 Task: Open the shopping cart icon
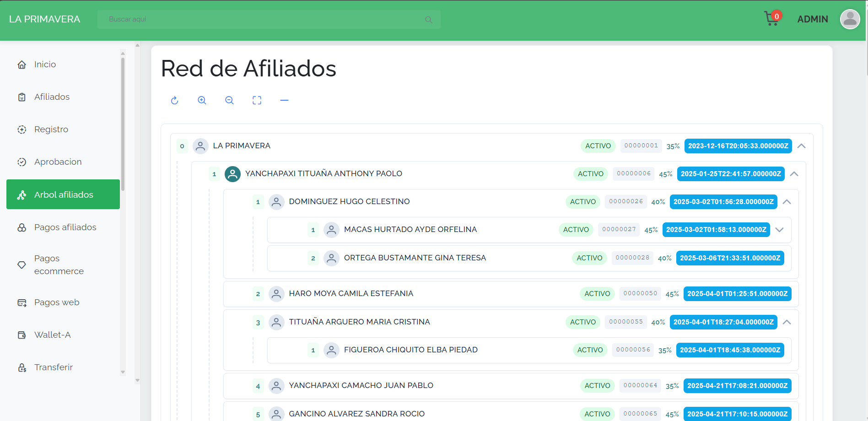click(x=771, y=19)
